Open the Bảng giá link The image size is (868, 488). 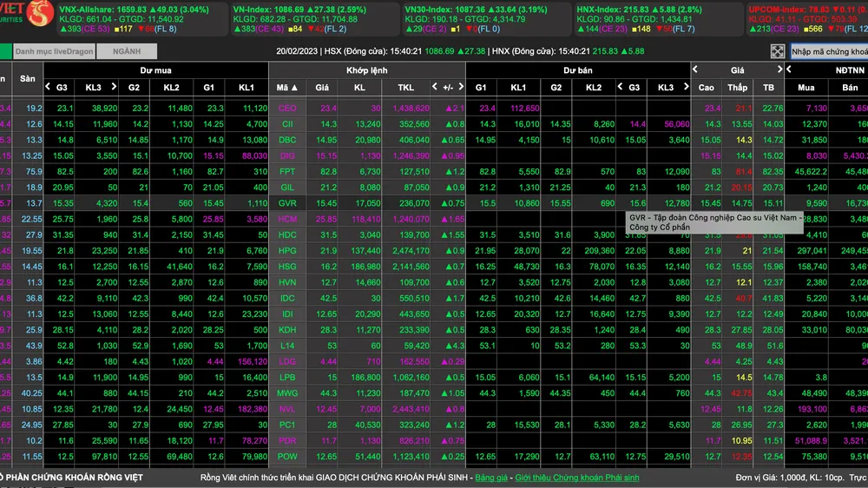491,478
